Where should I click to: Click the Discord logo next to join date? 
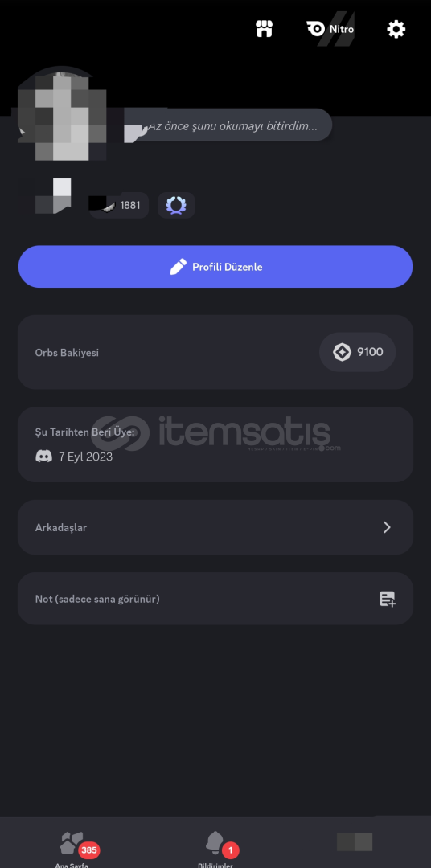click(43, 457)
